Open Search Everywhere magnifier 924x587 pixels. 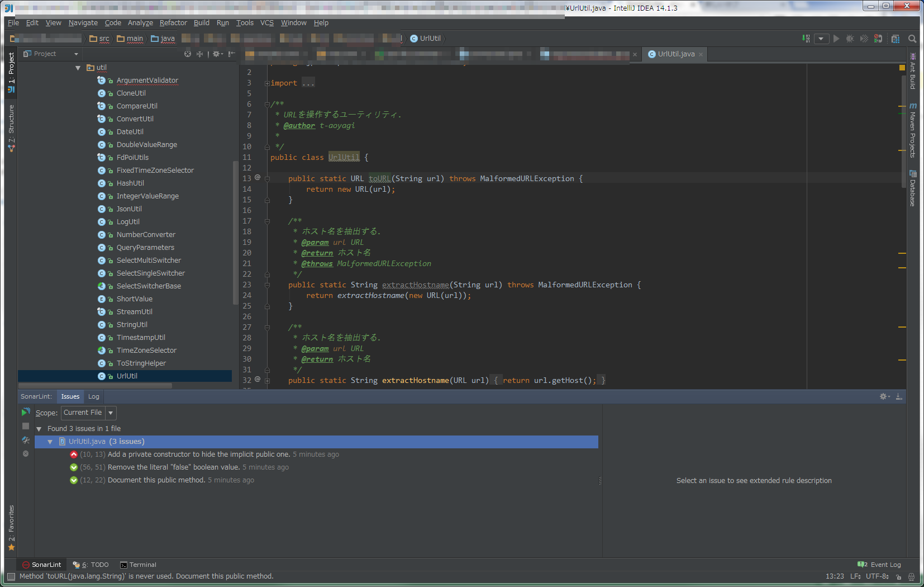coord(912,38)
